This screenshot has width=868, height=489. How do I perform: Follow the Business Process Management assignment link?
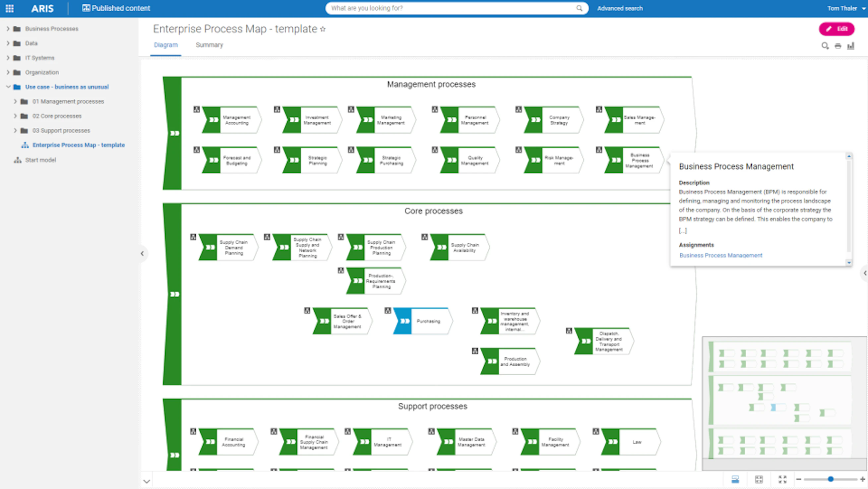click(721, 255)
